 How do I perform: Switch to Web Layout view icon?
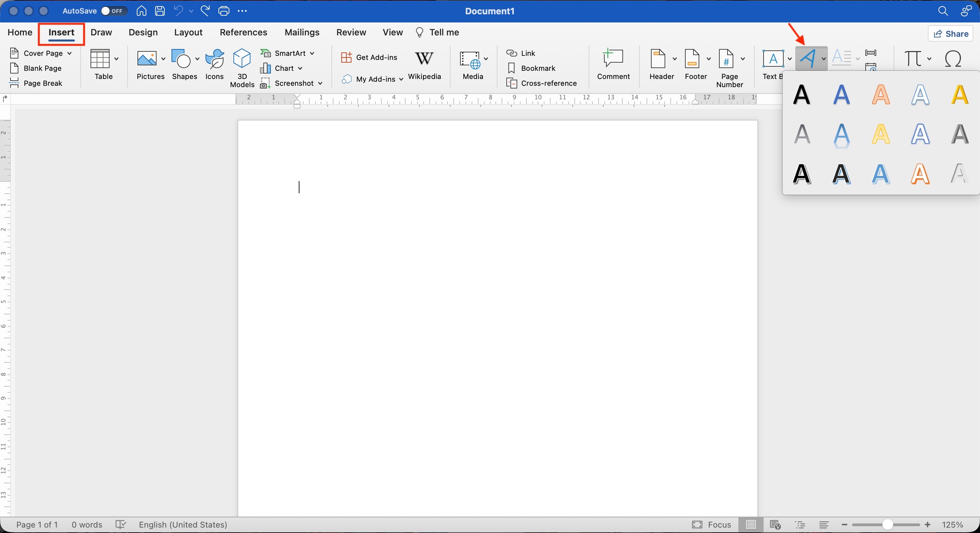coord(775,524)
